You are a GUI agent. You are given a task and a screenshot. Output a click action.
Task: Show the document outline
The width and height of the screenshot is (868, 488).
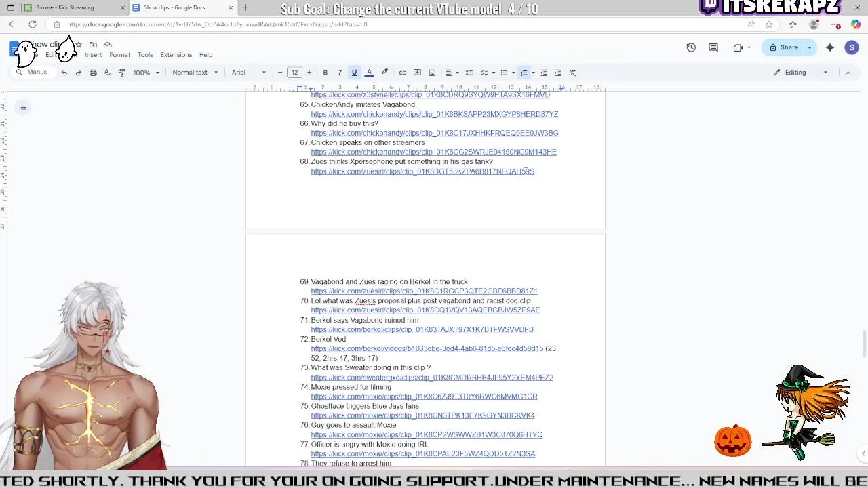(x=23, y=107)
